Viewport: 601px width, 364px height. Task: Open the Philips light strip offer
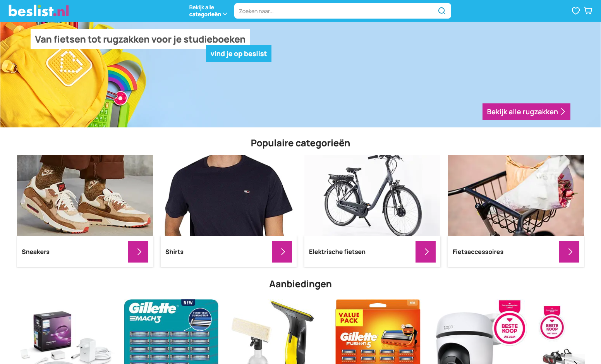pos(66,336)
